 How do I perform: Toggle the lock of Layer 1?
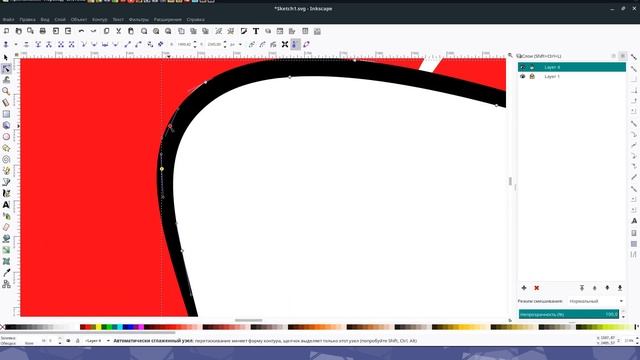(x=532, y=76)
